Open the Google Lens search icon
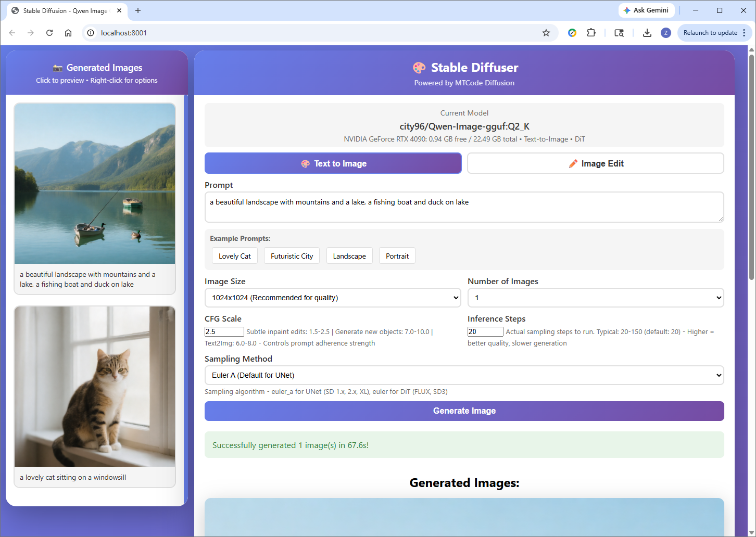The width and height of the screenshot is (756, 537). (619, 33)
